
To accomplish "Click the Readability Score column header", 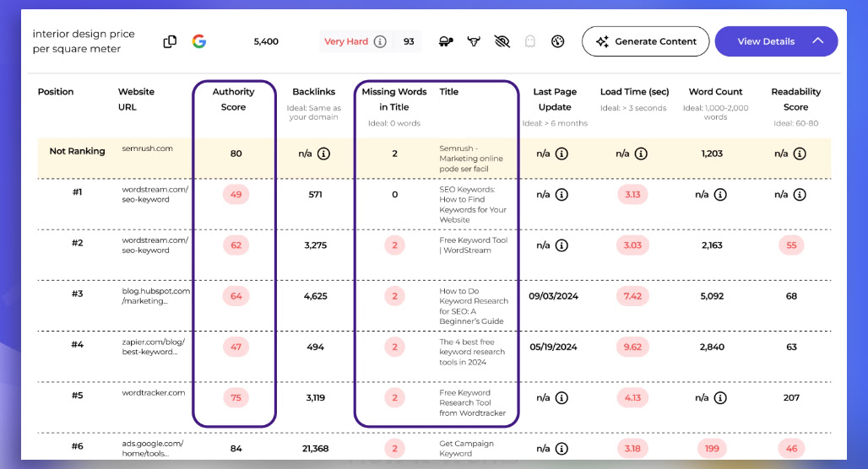I will point(796,100).
